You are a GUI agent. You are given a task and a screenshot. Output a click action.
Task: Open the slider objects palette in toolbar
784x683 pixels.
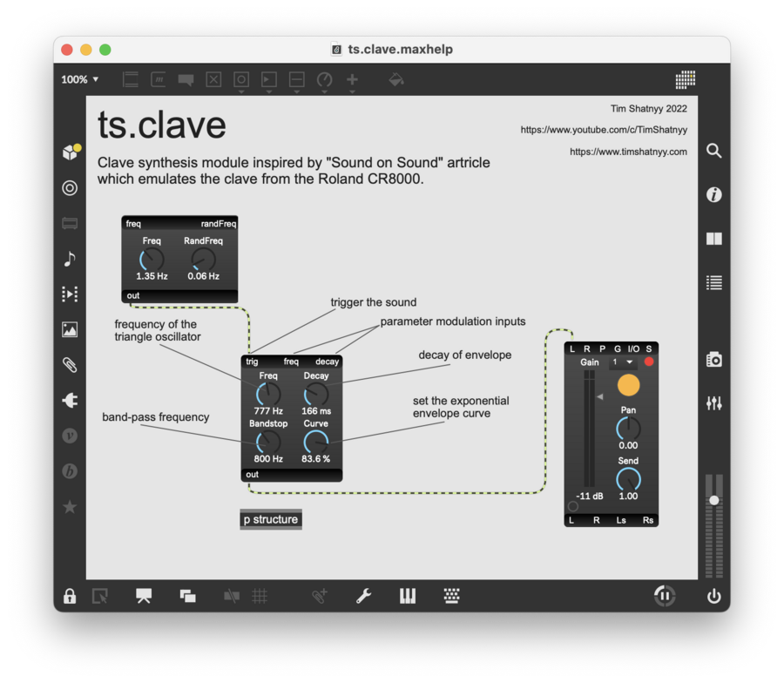(296, 79)
